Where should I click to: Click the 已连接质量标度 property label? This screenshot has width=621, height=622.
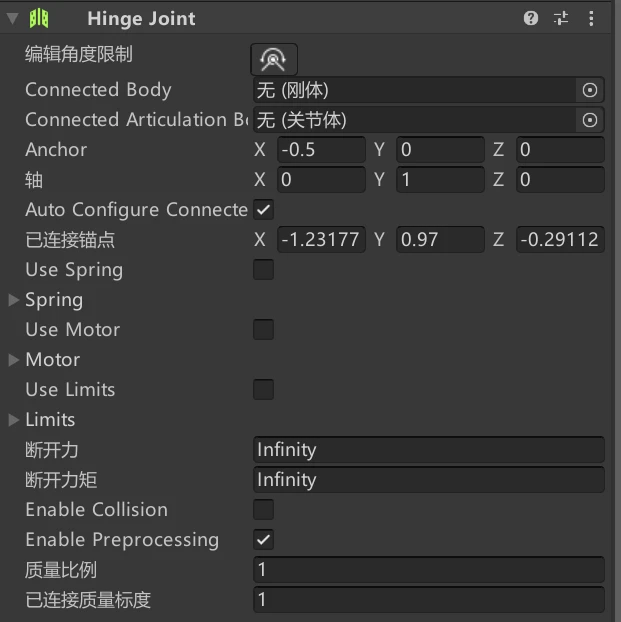click(88, 600)
